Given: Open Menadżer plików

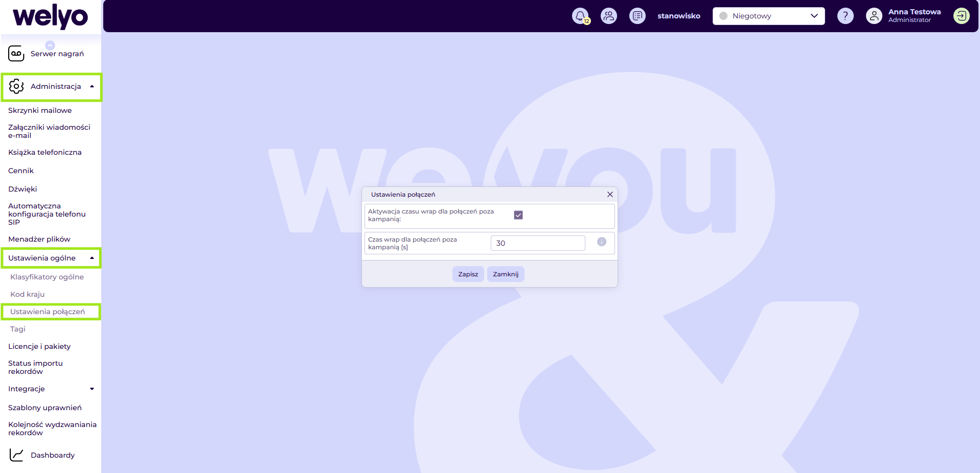Looking at the screenshot, I should coord(39,239).
